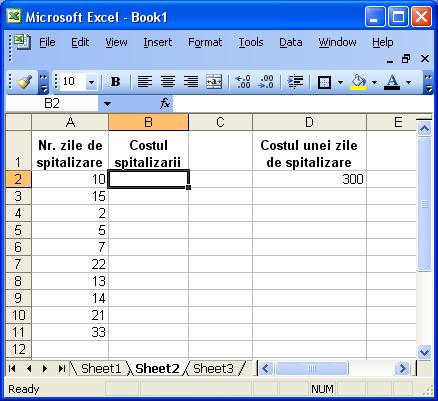Toggle Bold formatting button

click(115, 82)
